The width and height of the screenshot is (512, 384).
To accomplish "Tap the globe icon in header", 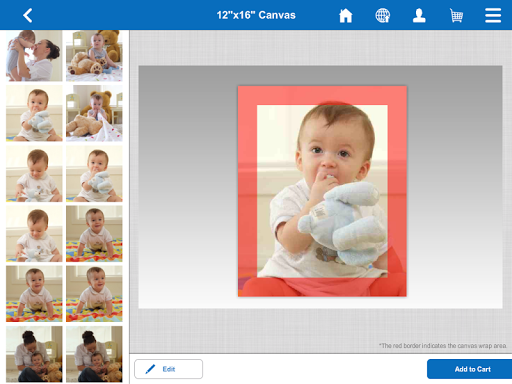I will coord(383,15).
